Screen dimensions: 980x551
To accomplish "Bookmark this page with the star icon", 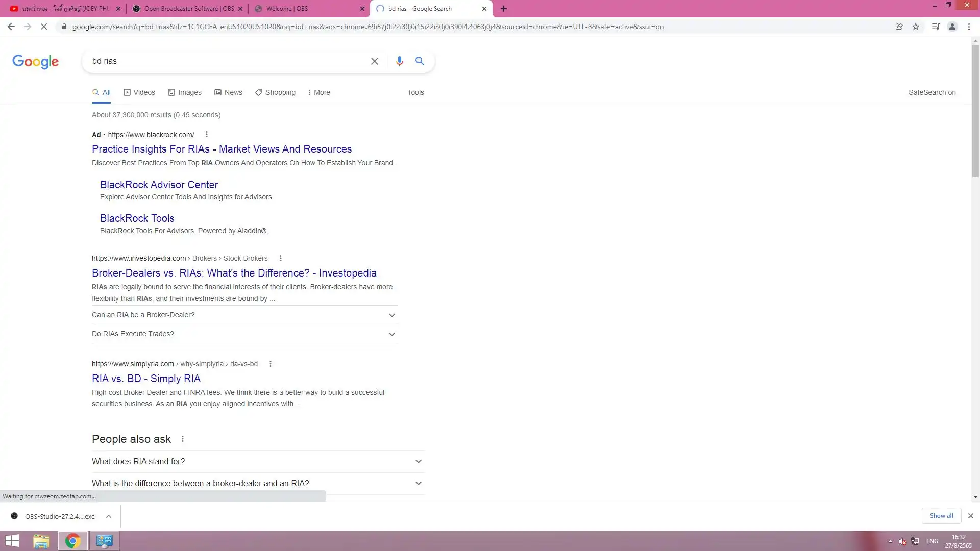I will [916, 27].
